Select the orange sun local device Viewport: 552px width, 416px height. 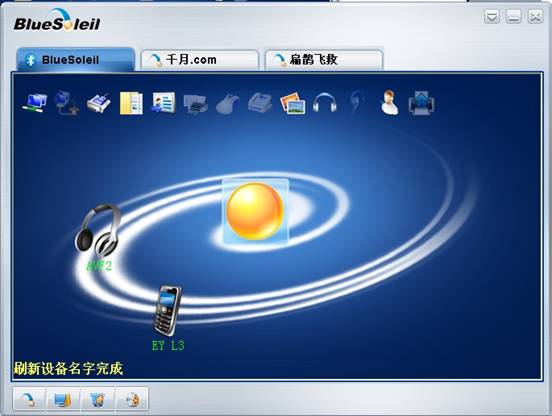tap(255, 211)
